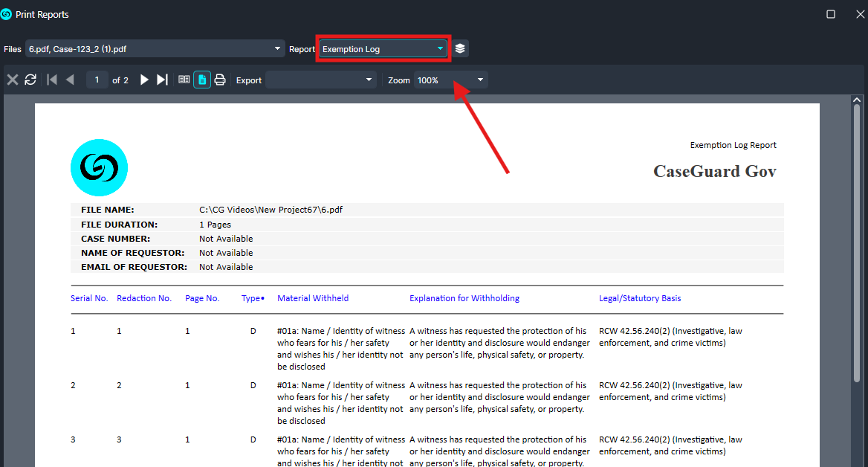Click the Print Reports window title
The image size is (868, 467).
pos(42,14)
